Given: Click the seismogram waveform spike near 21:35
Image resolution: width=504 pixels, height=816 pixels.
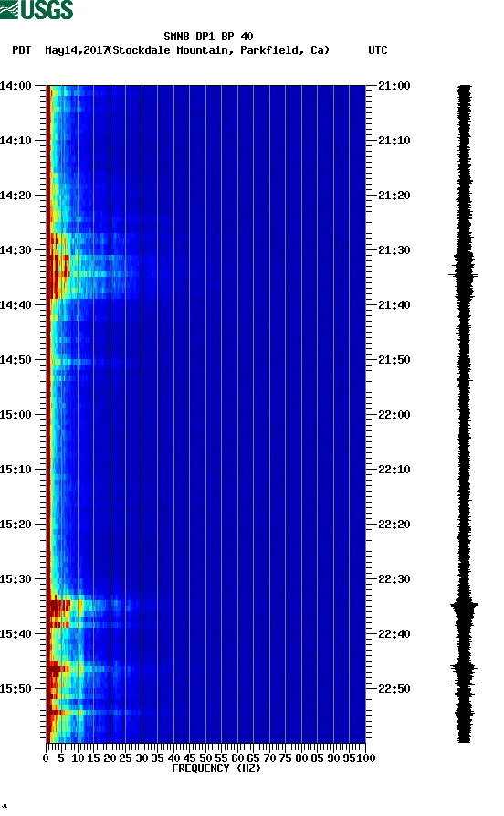Looking at the screenshot, I should pyautogui.click(x=464, y=274).
